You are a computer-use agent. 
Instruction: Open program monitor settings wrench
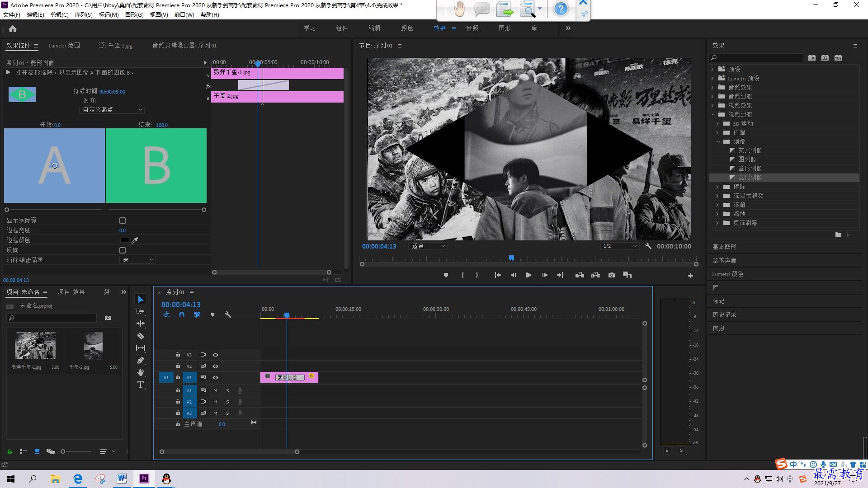tap(648, 246)
